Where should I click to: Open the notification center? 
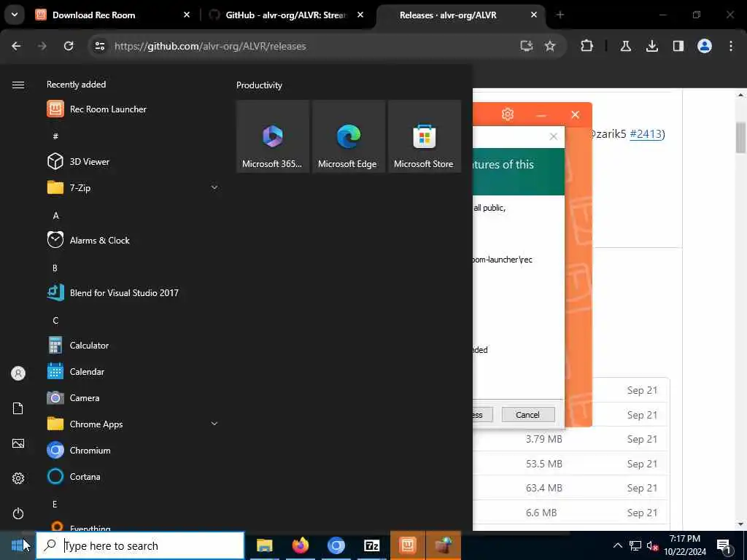(724, 546)
